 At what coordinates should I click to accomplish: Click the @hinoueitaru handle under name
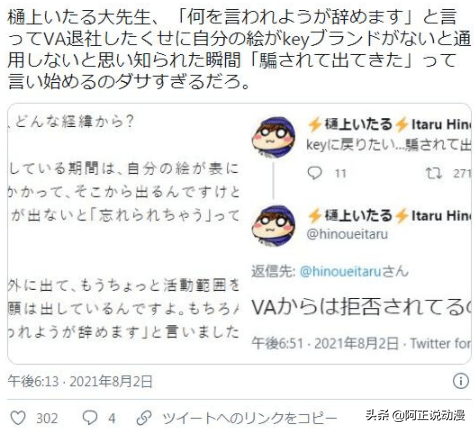[x=347, y=234]
